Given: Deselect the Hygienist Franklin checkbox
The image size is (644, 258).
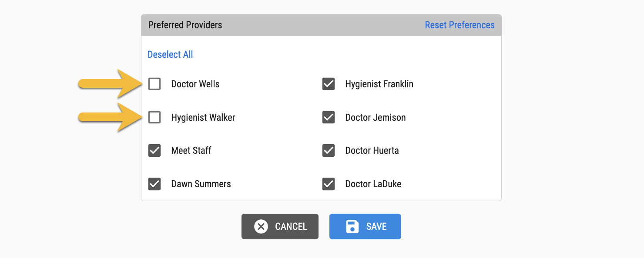Looking at the screenshot, I should (329, 84).
